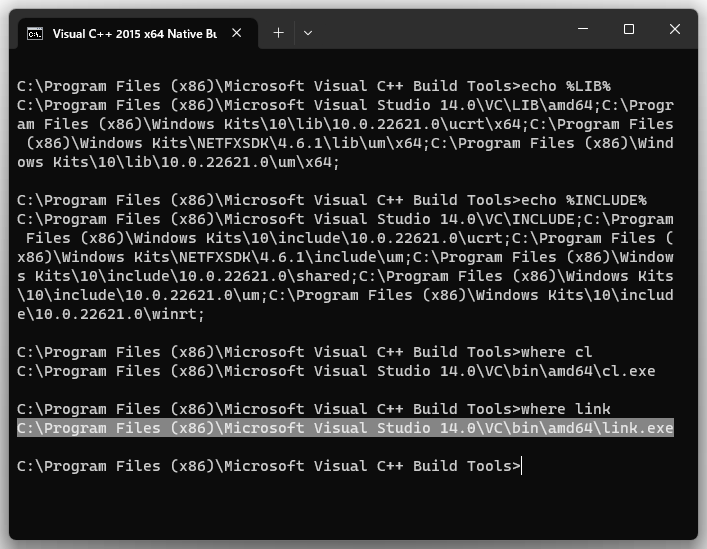This screenshot has height=549, width=707.
Task: Close the Visual C++ 2015 x64 Native tab
Action: click(237, 33)
